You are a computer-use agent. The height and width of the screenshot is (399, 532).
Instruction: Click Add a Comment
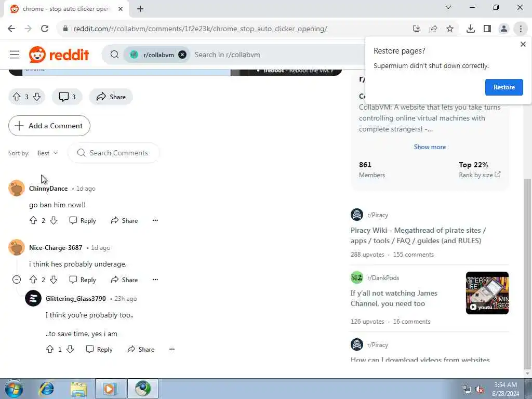tap(49, 126)
